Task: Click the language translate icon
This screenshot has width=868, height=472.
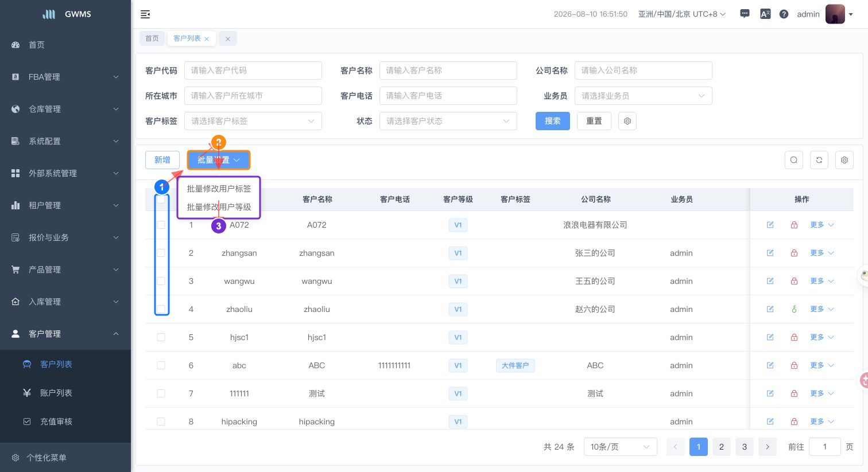Action: pos(765,14)
